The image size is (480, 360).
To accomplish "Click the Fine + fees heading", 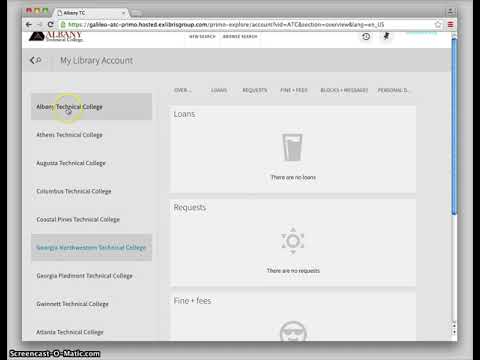I will 192,301.
